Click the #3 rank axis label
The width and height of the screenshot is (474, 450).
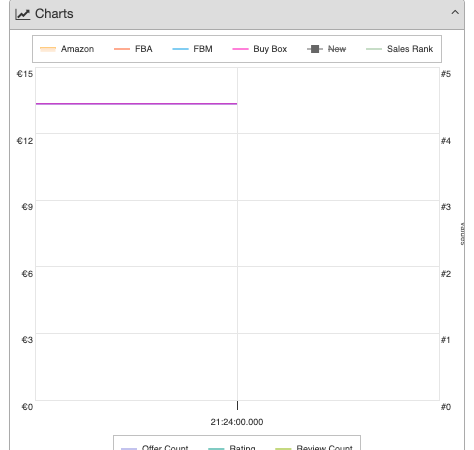tap(446, 207)
